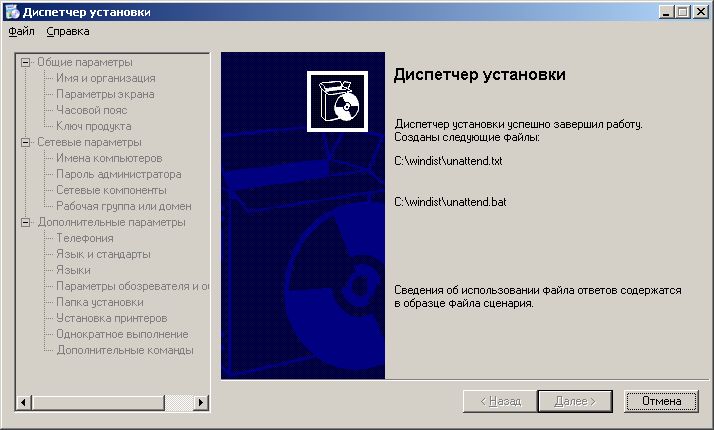The width and height of the screenshot is (714, 430).
Task: Open the Справка menu
Action: [67, 31]
